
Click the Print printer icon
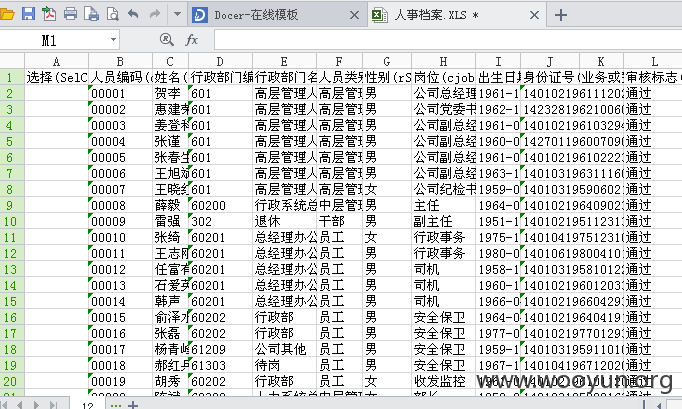pos(70,14)
